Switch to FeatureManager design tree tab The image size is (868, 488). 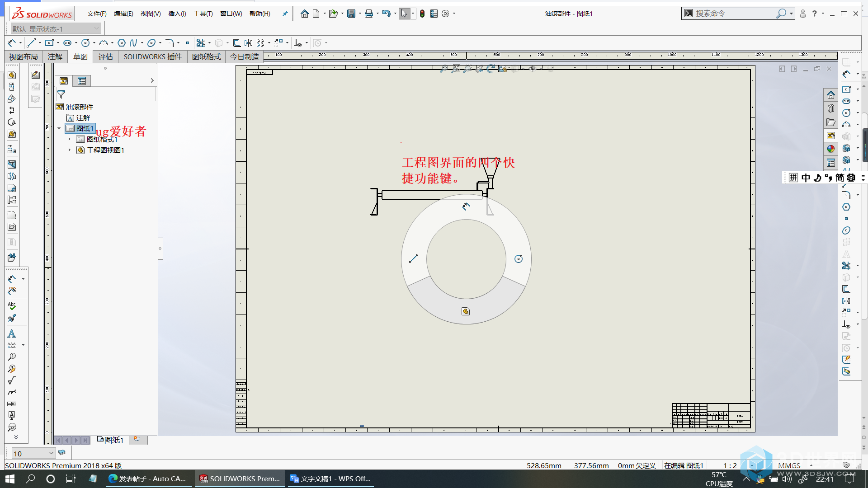coord(64,81)
